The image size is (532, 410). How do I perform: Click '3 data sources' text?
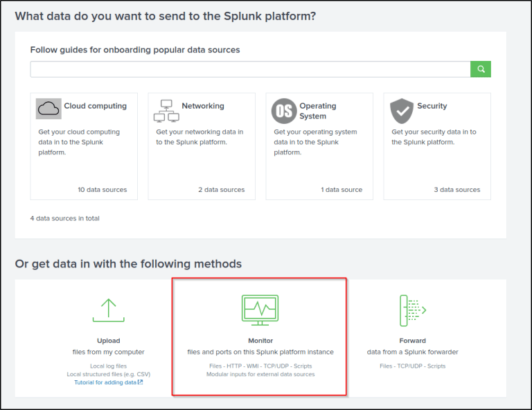pos(457,190)
